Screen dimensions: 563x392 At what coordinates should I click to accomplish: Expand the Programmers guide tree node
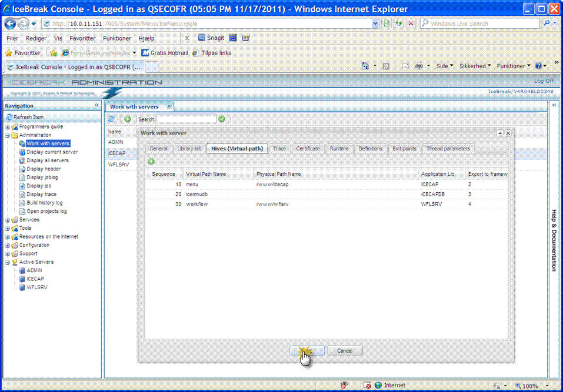(x=7, y=127)
